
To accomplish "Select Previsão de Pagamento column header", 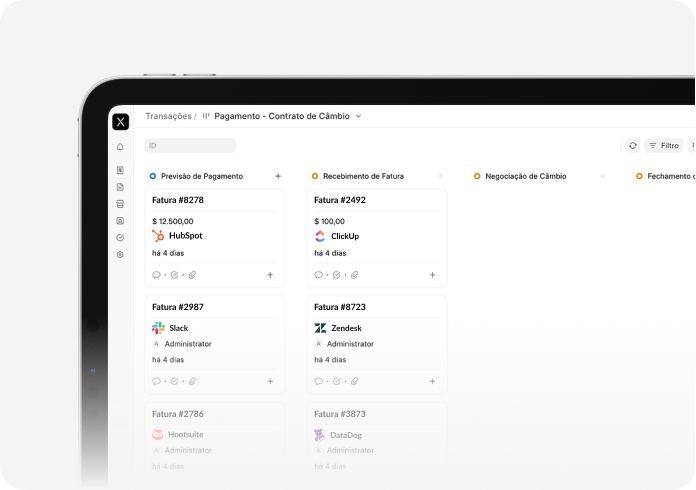I will [x=202, y=176].
